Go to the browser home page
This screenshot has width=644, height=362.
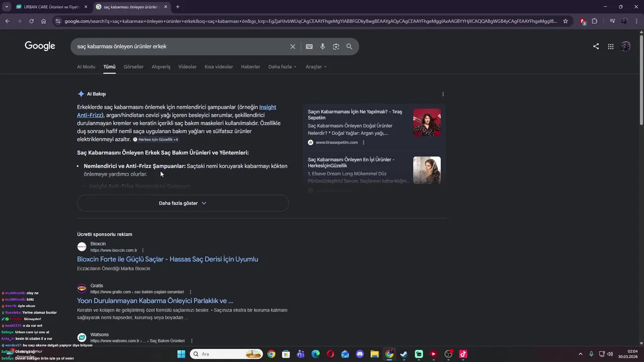point(44,21)
